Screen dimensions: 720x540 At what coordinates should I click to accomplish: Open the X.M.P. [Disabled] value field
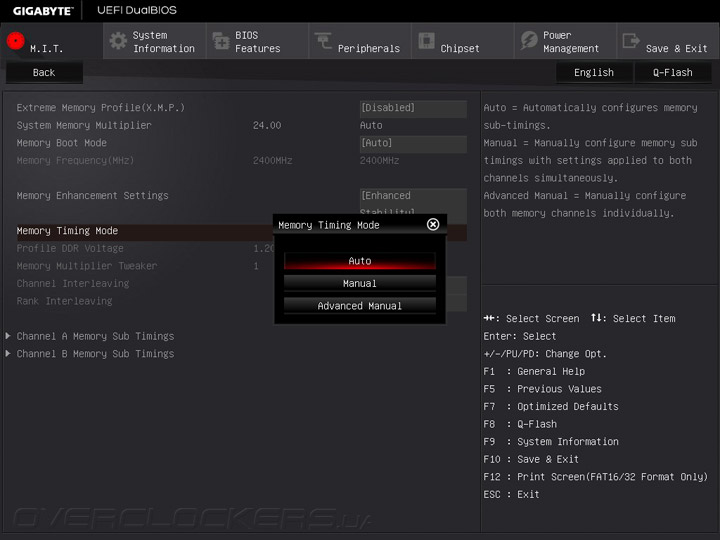click(413, 108)
